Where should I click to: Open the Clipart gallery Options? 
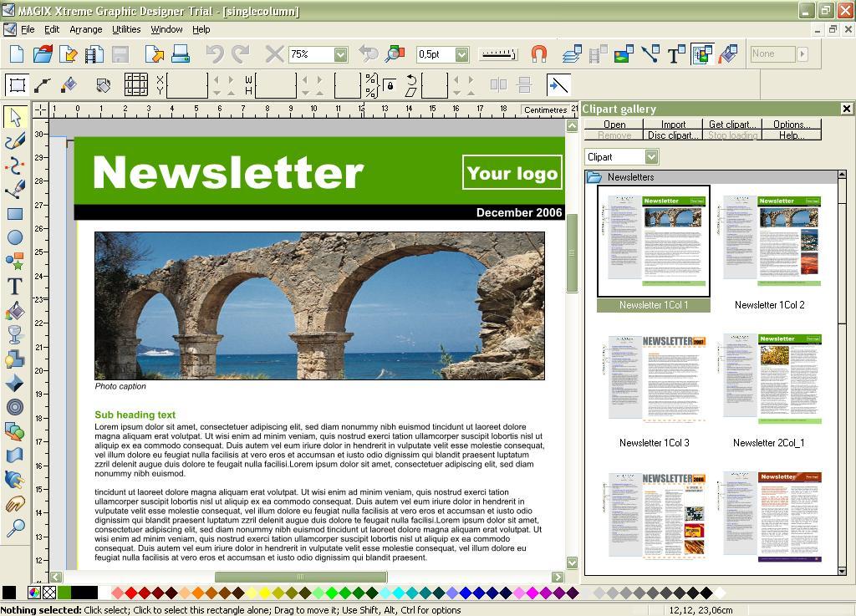[x=791, y=124]
